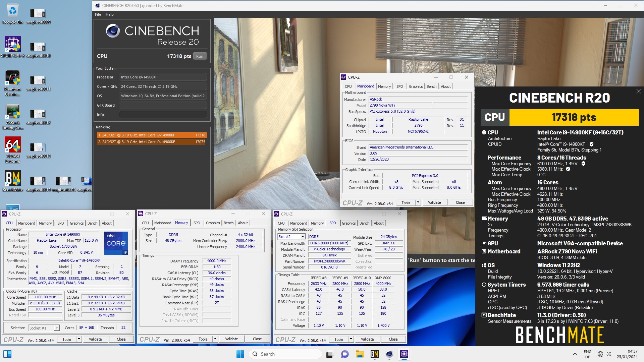Image resolution: width=644 pixels, height=362 pixels.
Task: Expand Tools arrow in CPU-Z SPD window
Action: (x=351, y=339)
